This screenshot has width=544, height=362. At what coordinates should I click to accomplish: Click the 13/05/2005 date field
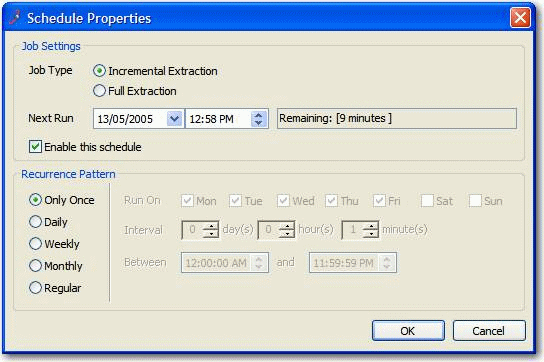pos(130,119)
